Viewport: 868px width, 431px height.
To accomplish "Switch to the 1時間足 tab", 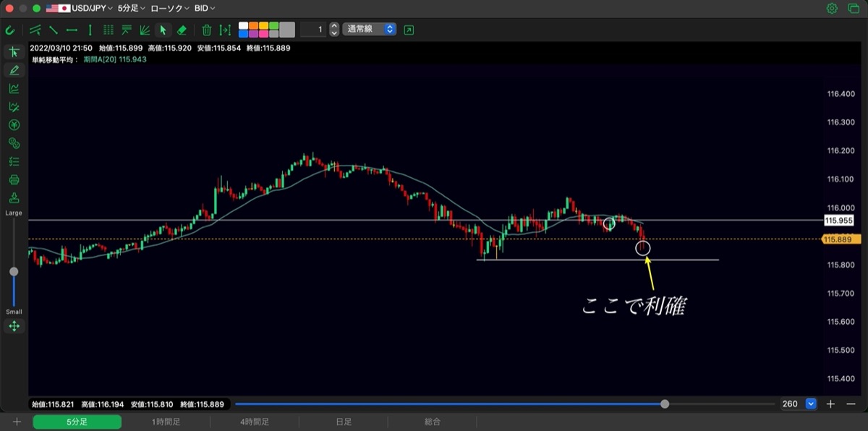I will pyautogui.click(x=166, y=422).
